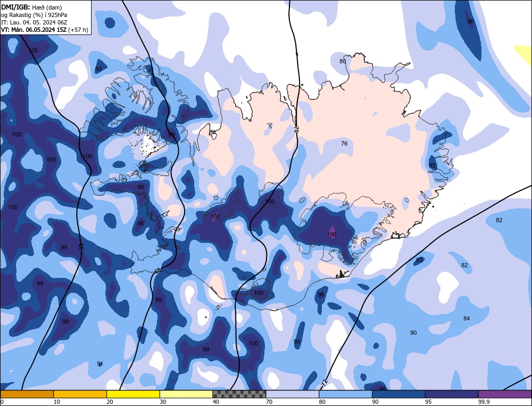
Task: Select the purple above-99.9 legend swatch
Action: (505, 394)
